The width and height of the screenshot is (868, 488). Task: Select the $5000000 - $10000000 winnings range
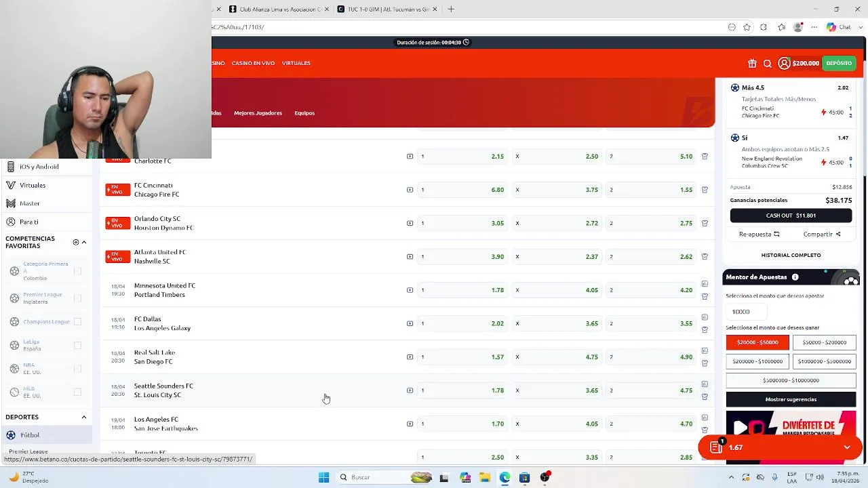(791, 380)
